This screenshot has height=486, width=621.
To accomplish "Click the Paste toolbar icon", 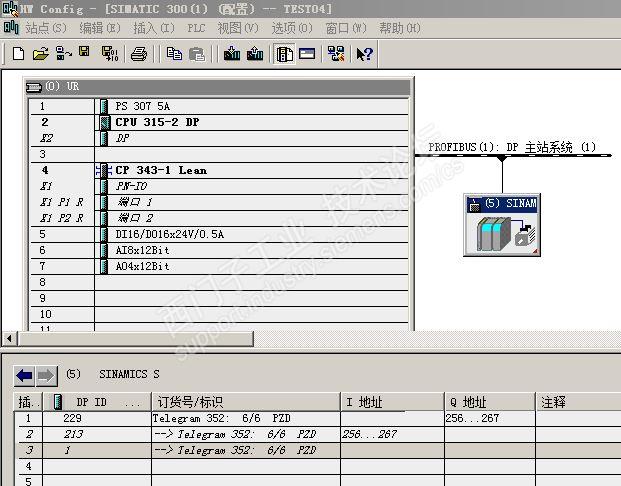I will (x=197, y=54).
